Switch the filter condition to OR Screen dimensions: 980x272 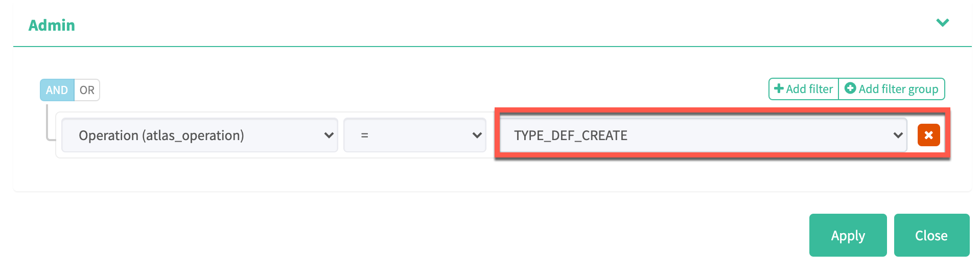coord(87,90)
